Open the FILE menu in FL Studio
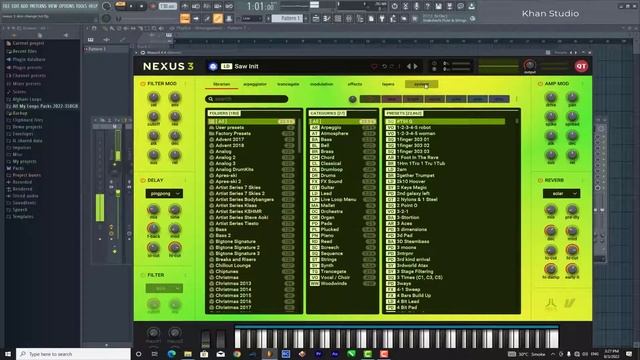The width and height of the screenshot is (640, 360). click(6, 6)
